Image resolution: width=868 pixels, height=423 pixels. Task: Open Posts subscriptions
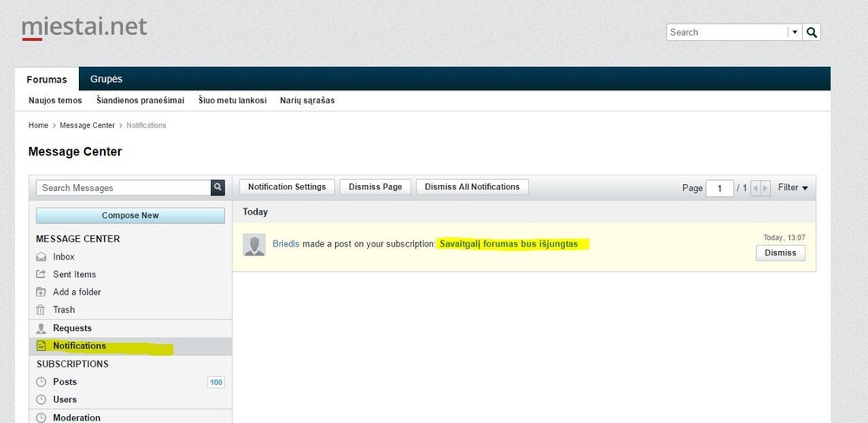pos(64,382)
